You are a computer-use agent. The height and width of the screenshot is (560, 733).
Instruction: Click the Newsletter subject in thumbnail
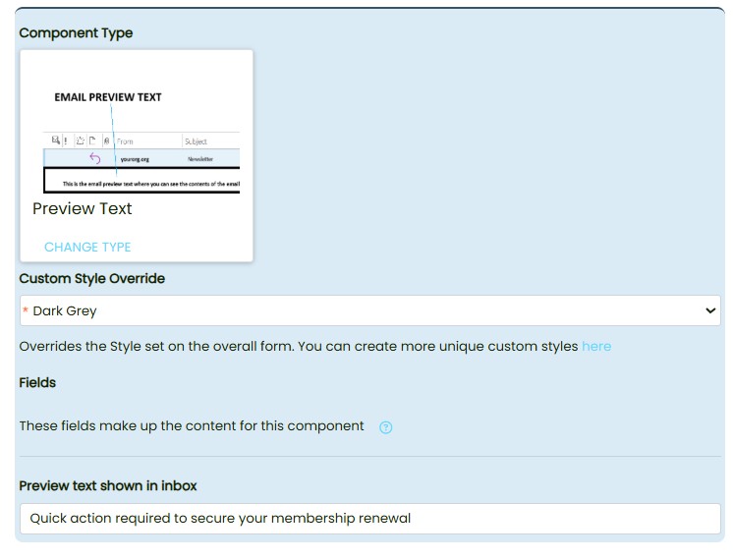tap(199, 159)
